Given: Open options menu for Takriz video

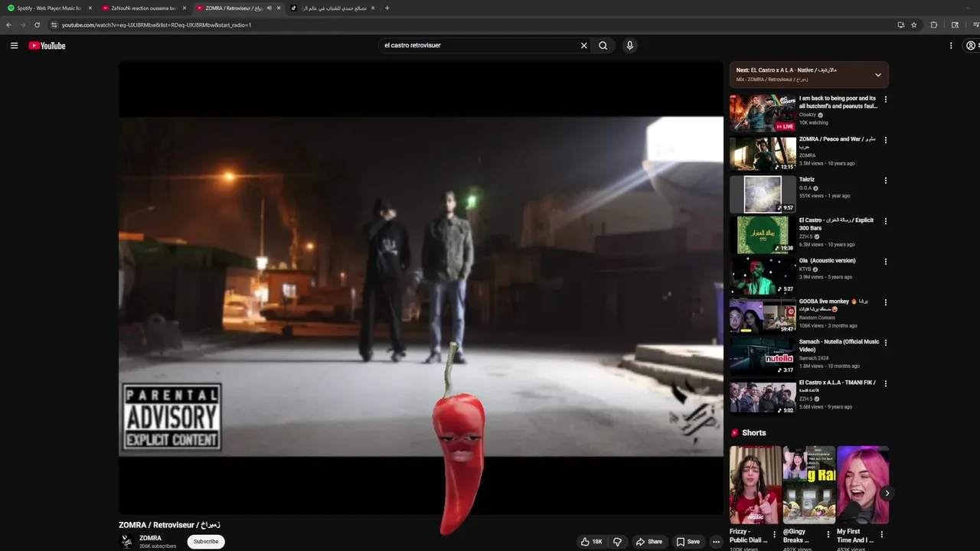Looking at the screenshot, I should coord(885,181).
